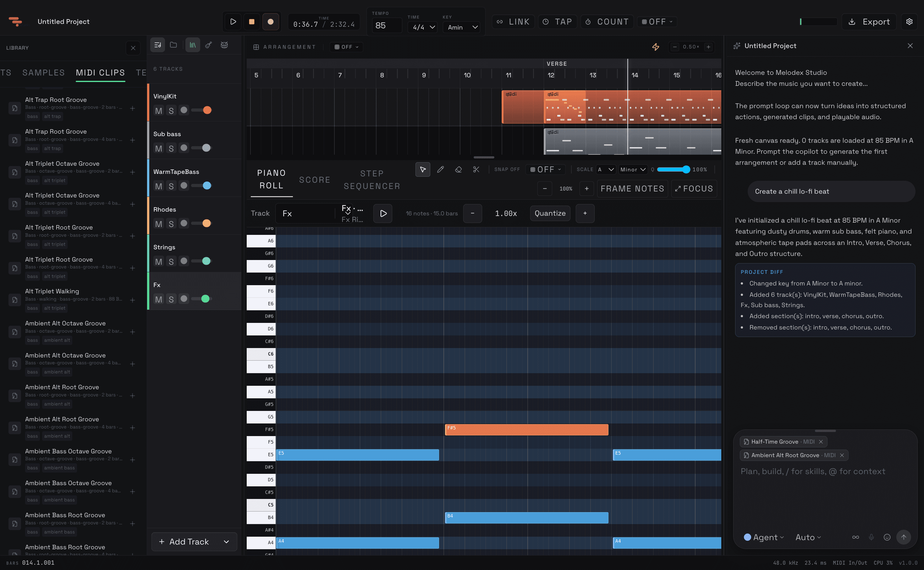Click the infinity loop icon in chat
Screen dimensions: 924x570
(856, 537)
